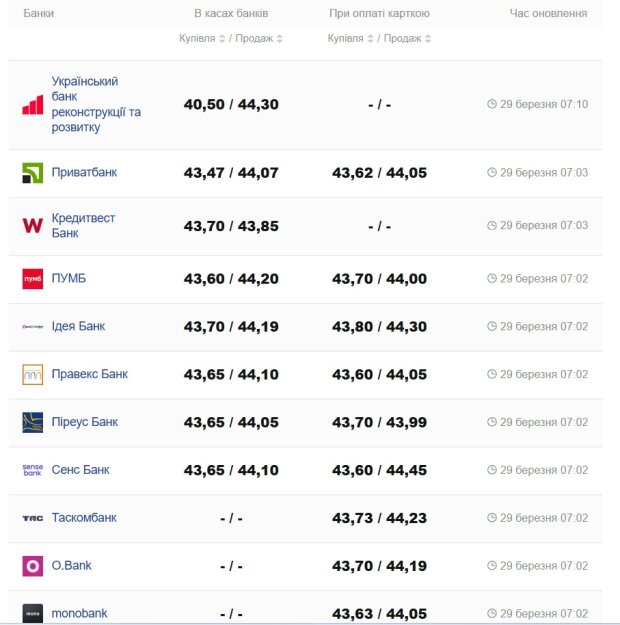Sort by cash desk selling rate arrows
The width and height of the screenshot is (620, 625).
point(280,39)
